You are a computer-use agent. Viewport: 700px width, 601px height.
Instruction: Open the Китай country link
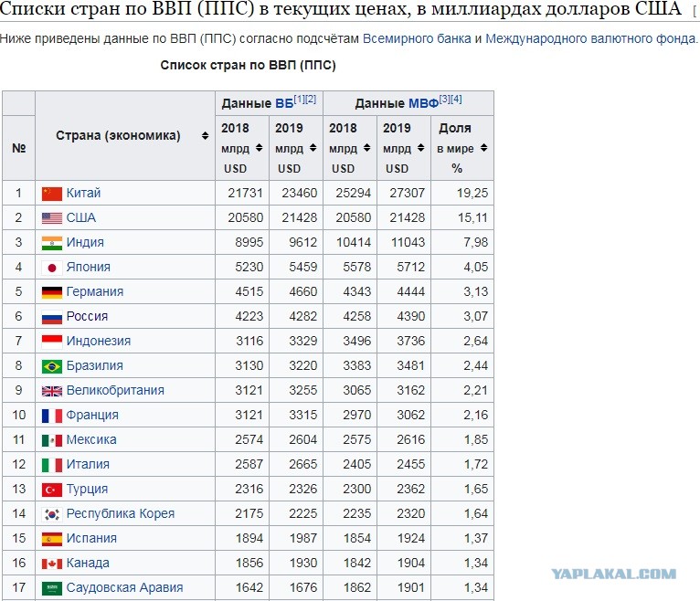pyautogui.click(x=83, y=194)
